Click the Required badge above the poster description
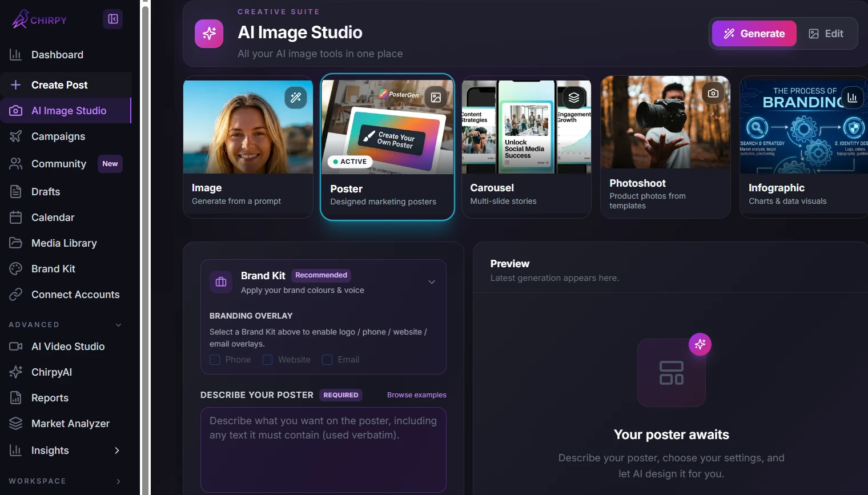 (x=341, y=395)
